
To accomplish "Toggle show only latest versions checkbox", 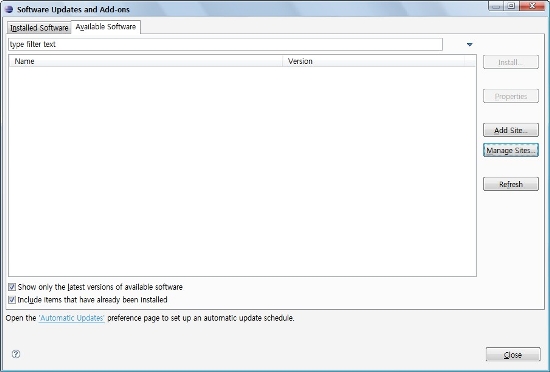I will [x=12, y=287].
